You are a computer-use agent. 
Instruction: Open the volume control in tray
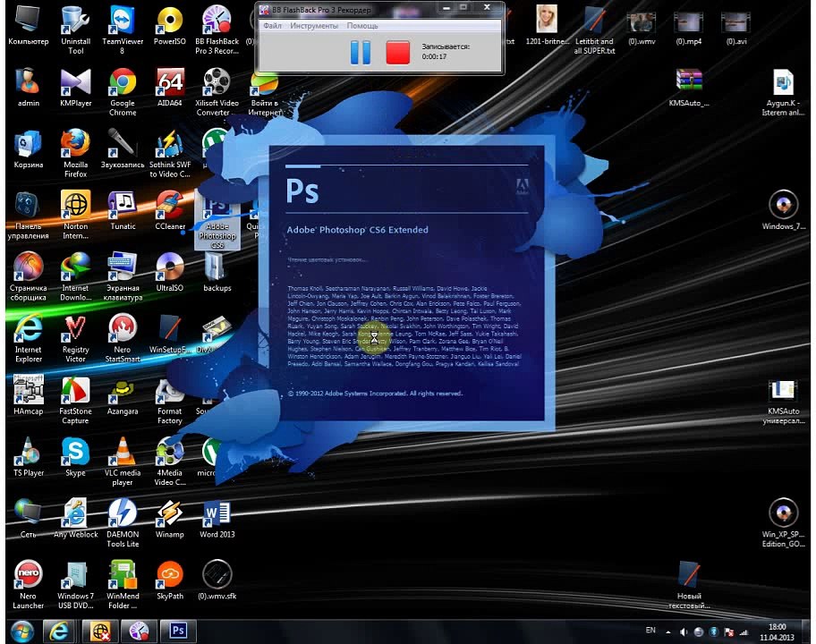(684, 632)
